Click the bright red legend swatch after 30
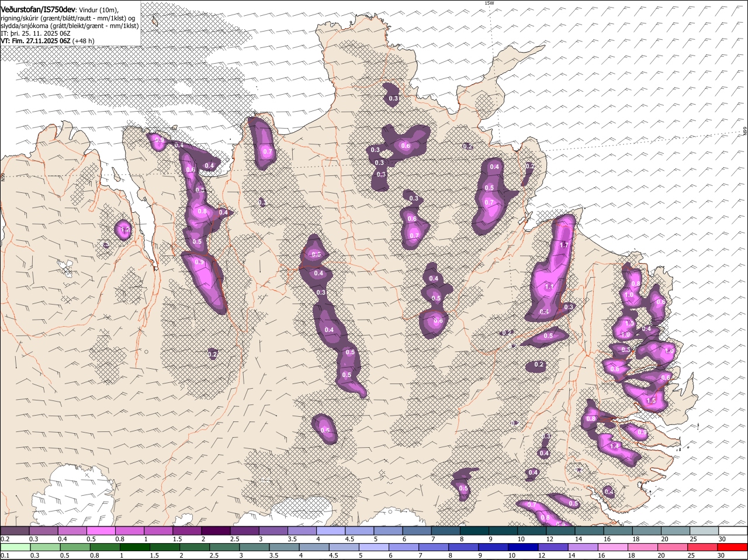This screenshot has height=560, width=748. click(x=733, y=547)
